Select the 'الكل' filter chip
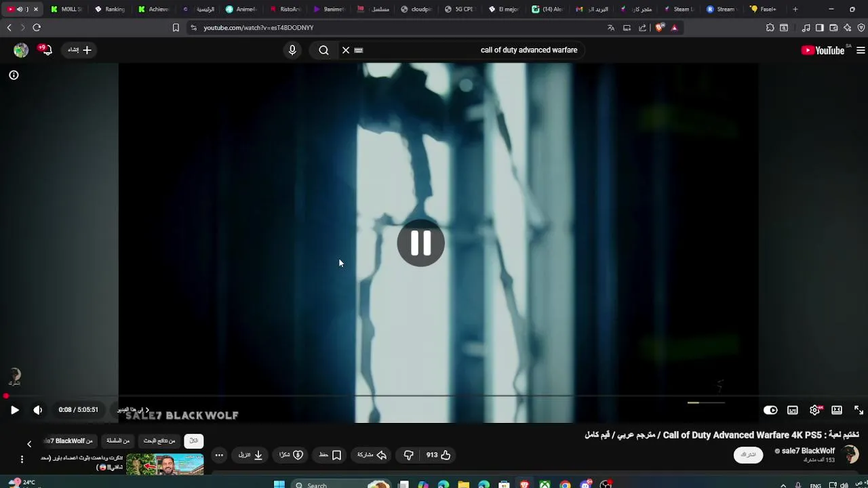 193,441
